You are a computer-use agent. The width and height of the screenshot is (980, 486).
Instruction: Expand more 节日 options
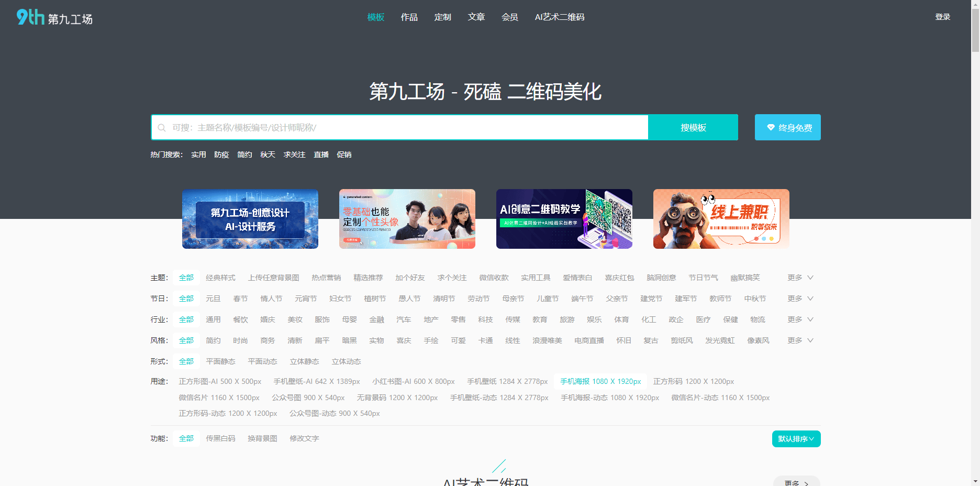click(x=800, y=299)
